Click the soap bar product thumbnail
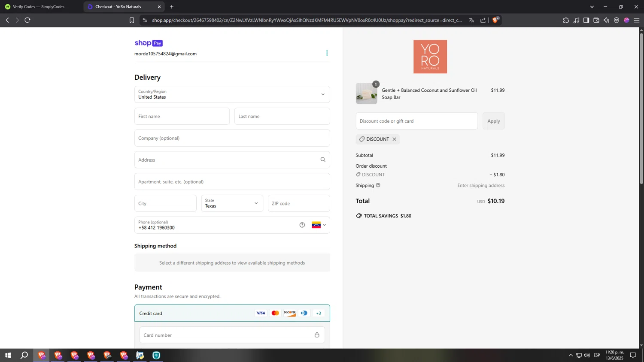This screenshot has height=362, width=644. (x=367, y=94)
